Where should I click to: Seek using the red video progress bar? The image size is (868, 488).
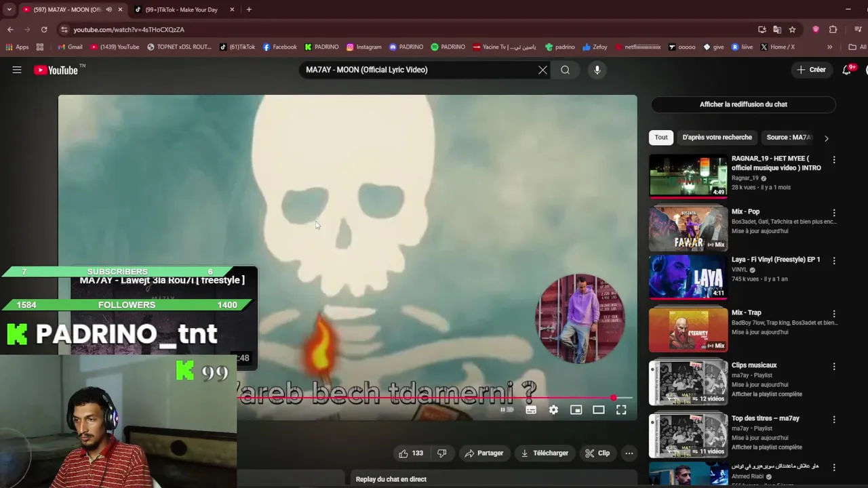[435, 399]
